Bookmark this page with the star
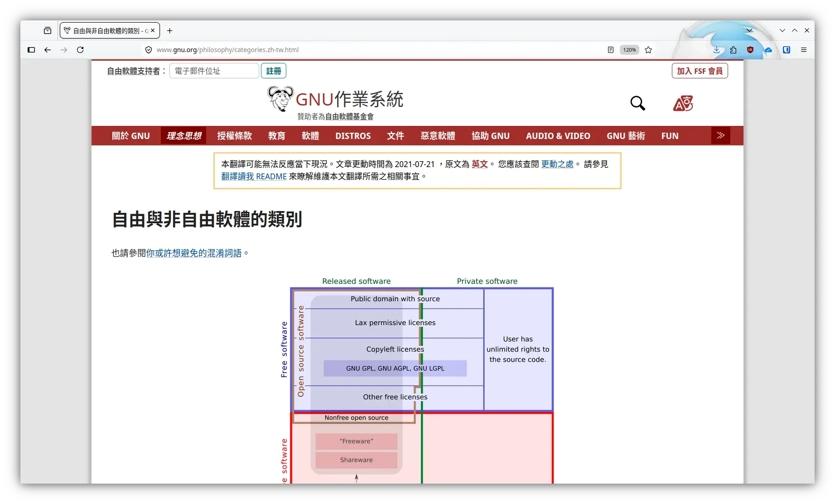This screenshot has width=835, height=504. (648, 50)
